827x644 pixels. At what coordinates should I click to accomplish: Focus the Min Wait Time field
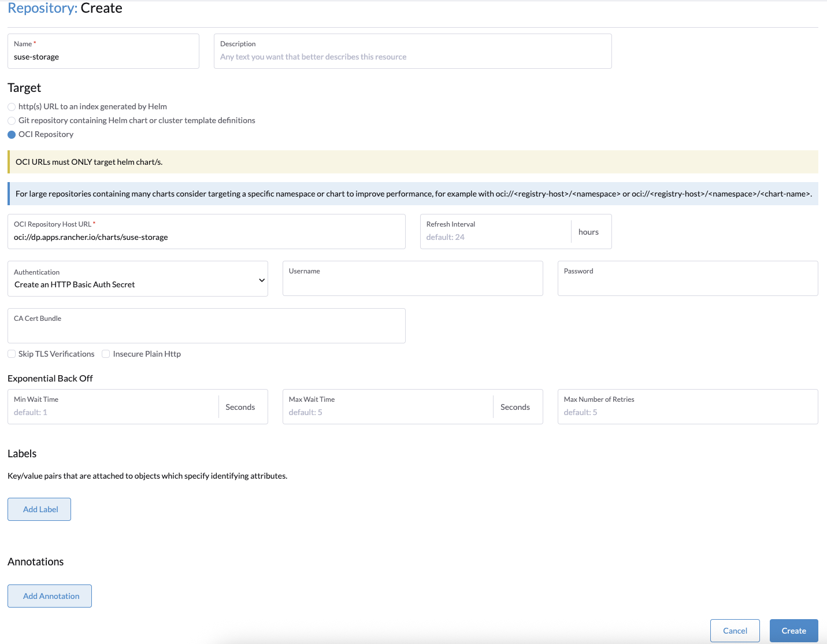tap(113, 412)
